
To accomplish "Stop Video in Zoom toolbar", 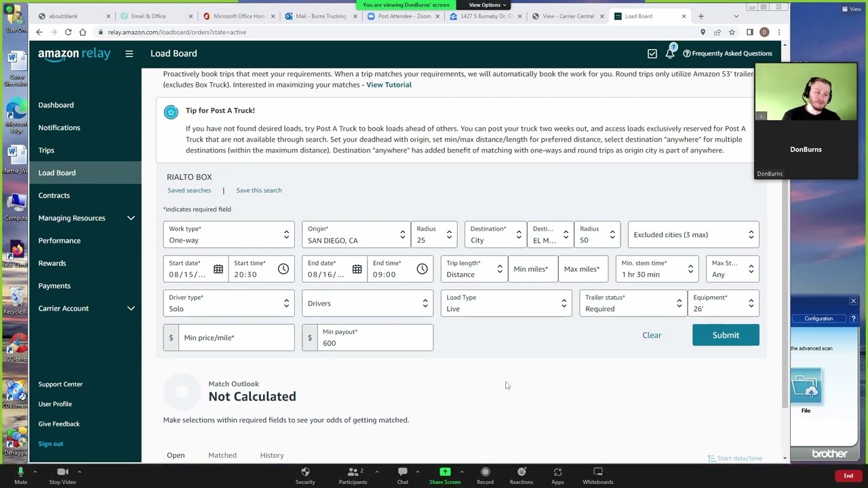I will tap(62, 475).
